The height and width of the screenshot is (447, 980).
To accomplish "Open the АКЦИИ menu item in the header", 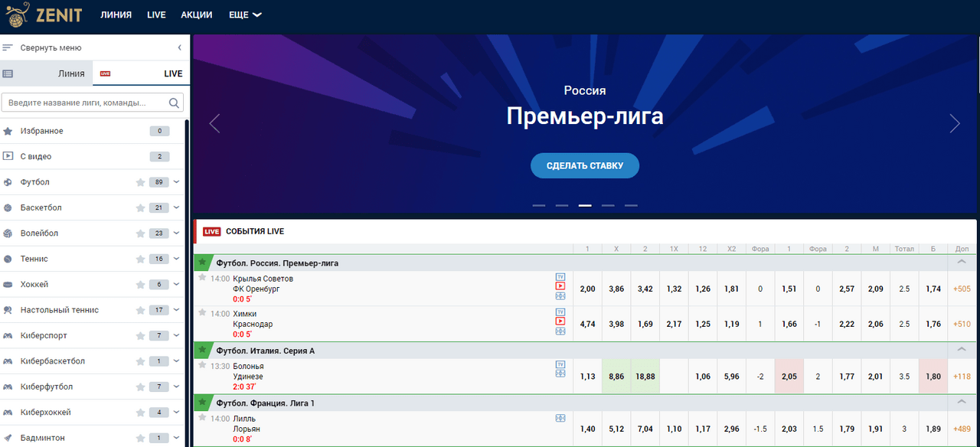I will point(197,15).
